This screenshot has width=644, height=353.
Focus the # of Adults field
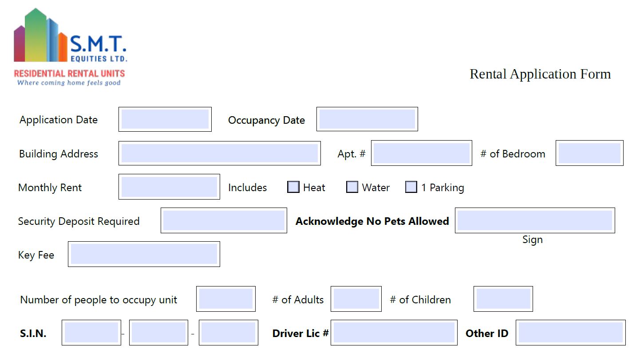(x=356, y=299)
